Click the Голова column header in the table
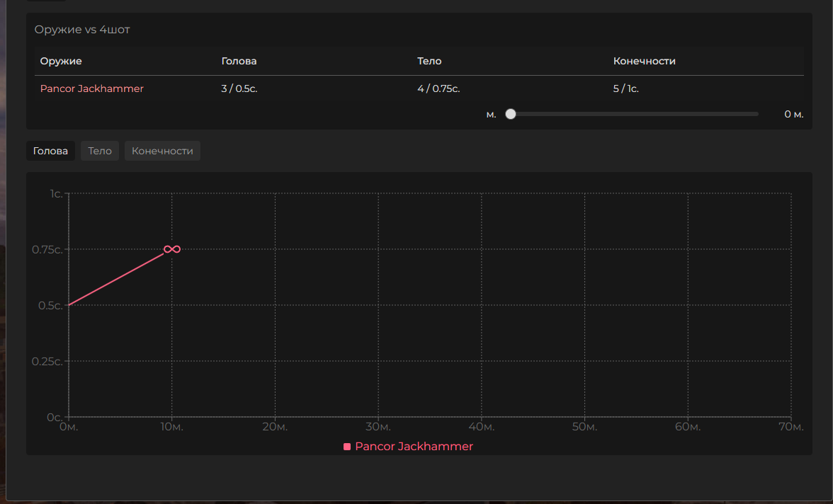The width and height of the screenshot is (833, 504). pos(239,61)
